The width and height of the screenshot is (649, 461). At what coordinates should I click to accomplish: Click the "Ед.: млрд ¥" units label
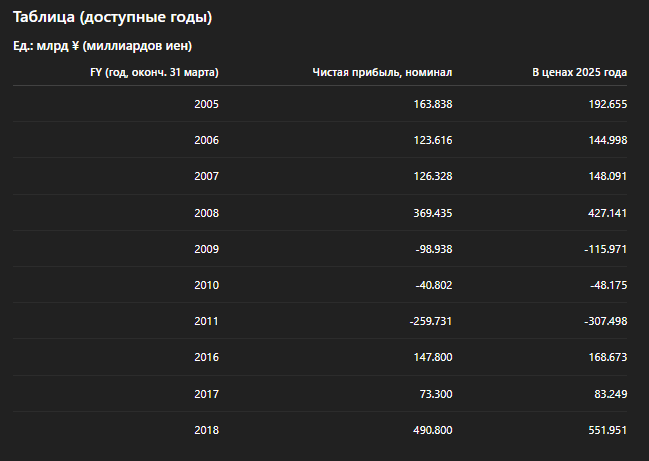(x=102, y=46)
